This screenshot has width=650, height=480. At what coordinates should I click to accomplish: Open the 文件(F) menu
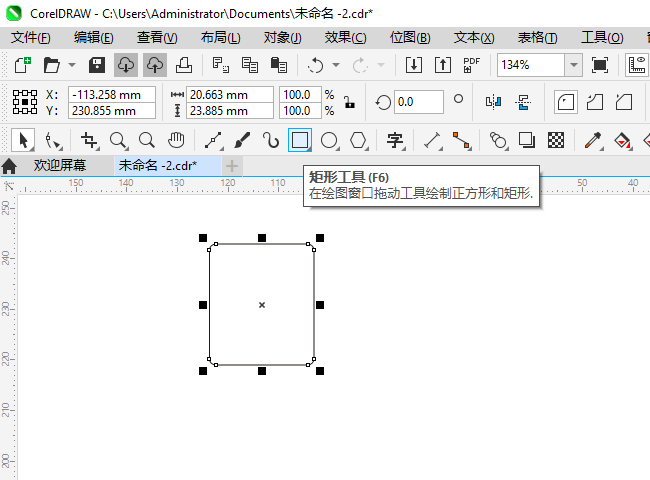coord(31,38)
